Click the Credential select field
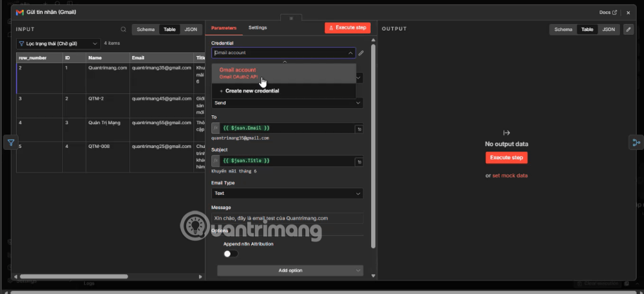644x294 pixels. [x=284, y=53]
